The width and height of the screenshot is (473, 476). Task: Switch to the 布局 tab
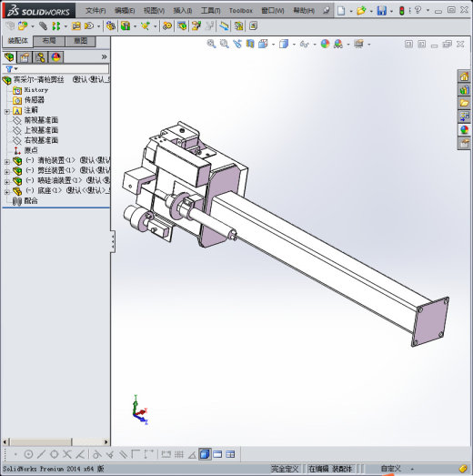point(49,41)
